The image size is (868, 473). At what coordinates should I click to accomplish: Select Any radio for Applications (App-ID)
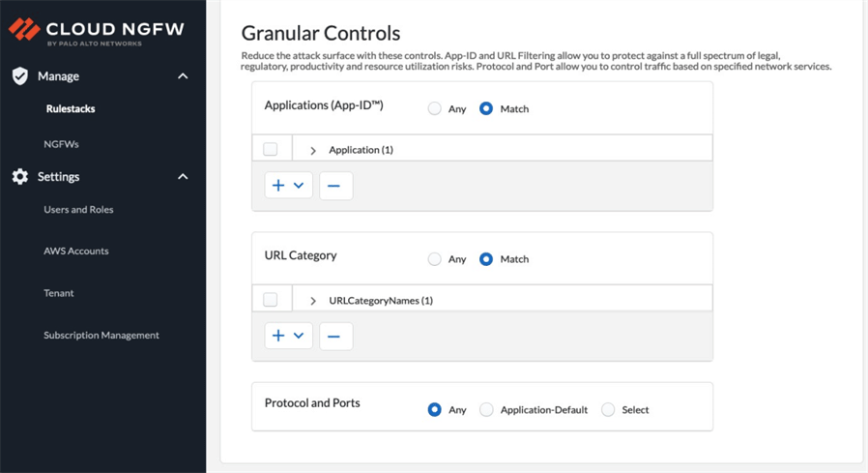pyautogui.click(x=435, y=109)
